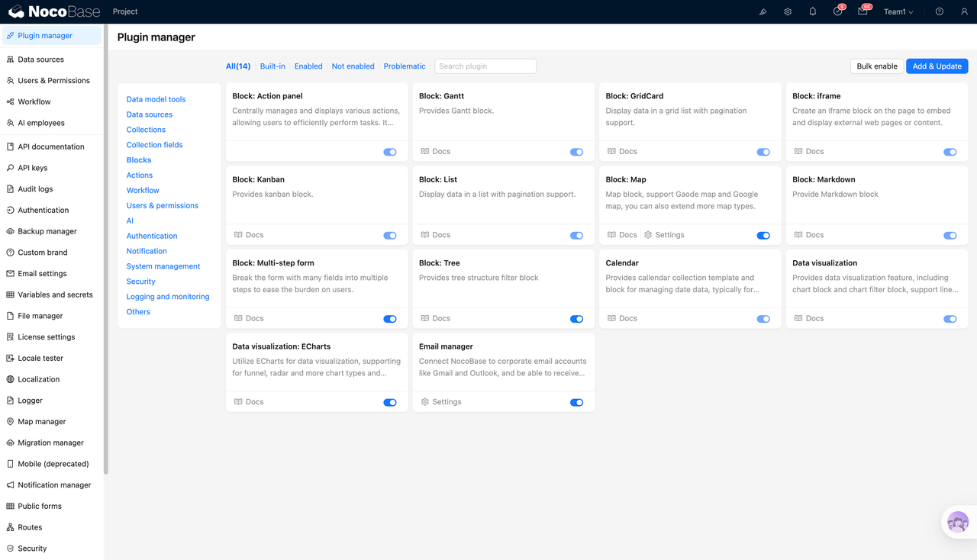The image size is (977, 560).
Task: Filter by Data model tools category
Action: pos(156,99)
